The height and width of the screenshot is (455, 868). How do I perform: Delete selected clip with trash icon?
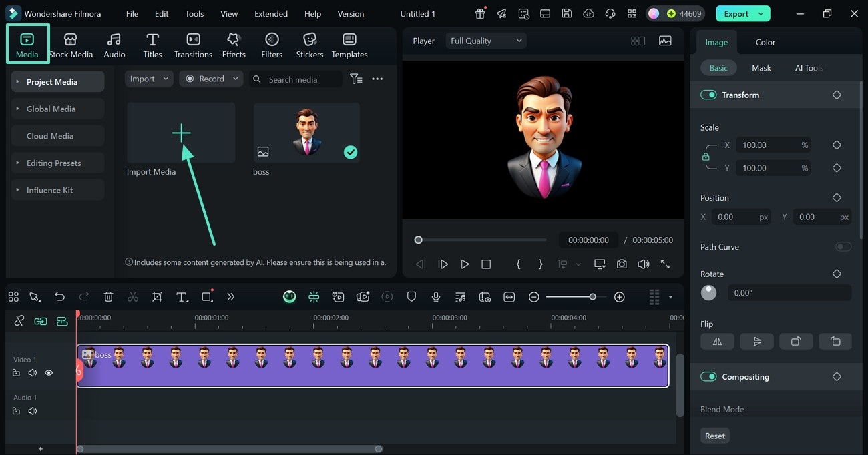(x=109, y=297)
